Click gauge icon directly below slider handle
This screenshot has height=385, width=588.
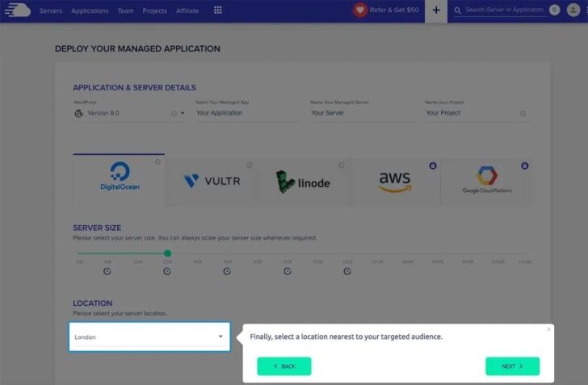pyautogui.click(x=167, y=271)
